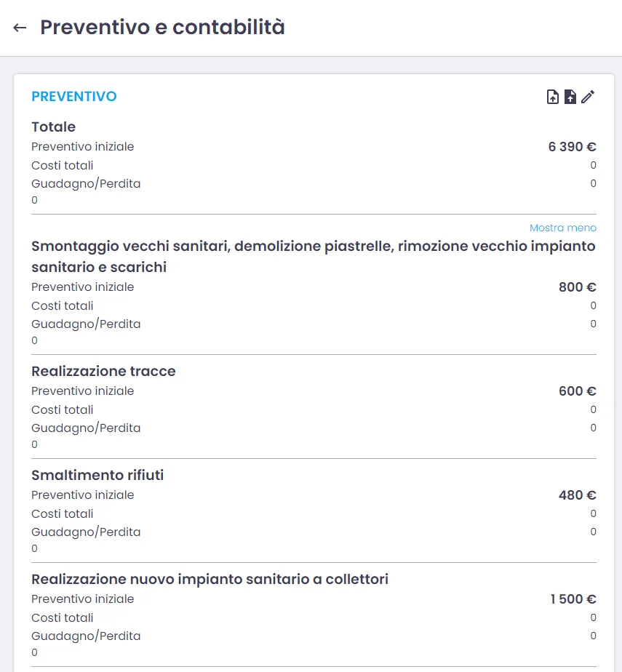Open the Smontaggio vecchi sanitari item
The height and width of the screenshot is (672, 622).
pyautogui.click(x=313, y=256)
